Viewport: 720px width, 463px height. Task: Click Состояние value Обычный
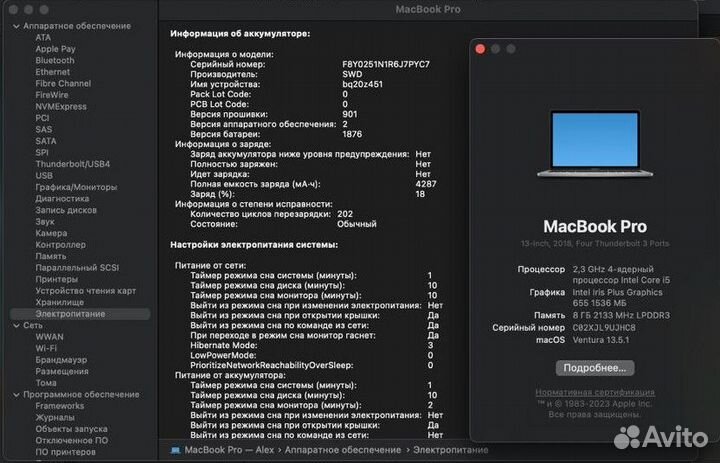(357, 224)
